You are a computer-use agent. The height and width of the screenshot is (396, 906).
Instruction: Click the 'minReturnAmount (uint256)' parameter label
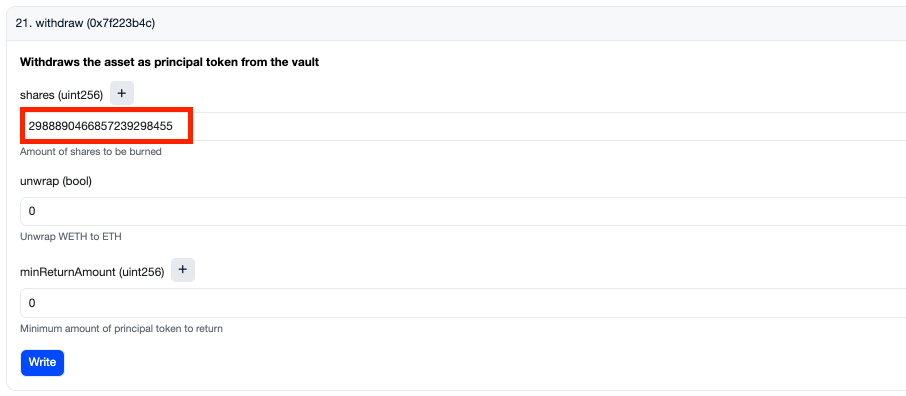(x=92, y=271)
